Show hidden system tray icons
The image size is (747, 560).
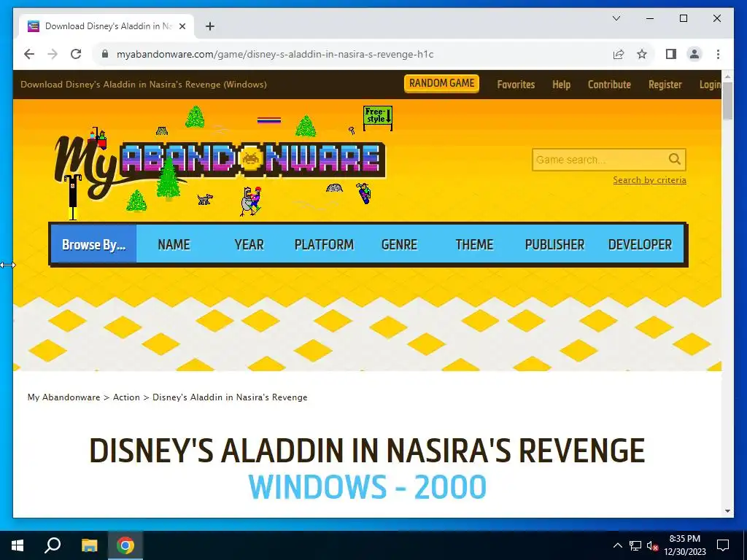tap(617, 545)
